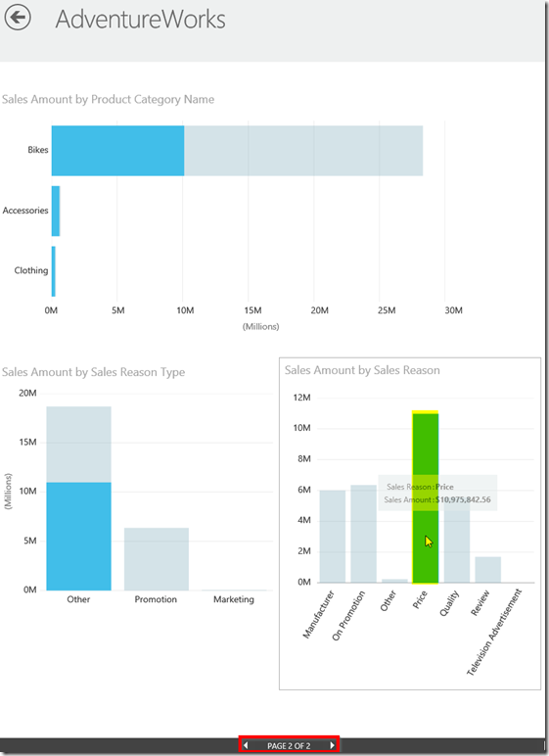
Task: Click Sales Amount by Sales Reason Type title
Action: (x=94, y=372)
